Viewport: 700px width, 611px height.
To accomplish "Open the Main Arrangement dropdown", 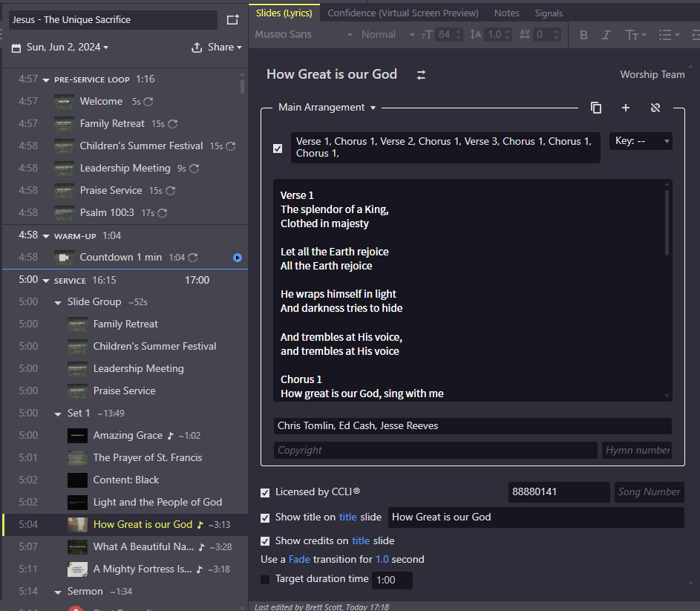I will (327, 108).
